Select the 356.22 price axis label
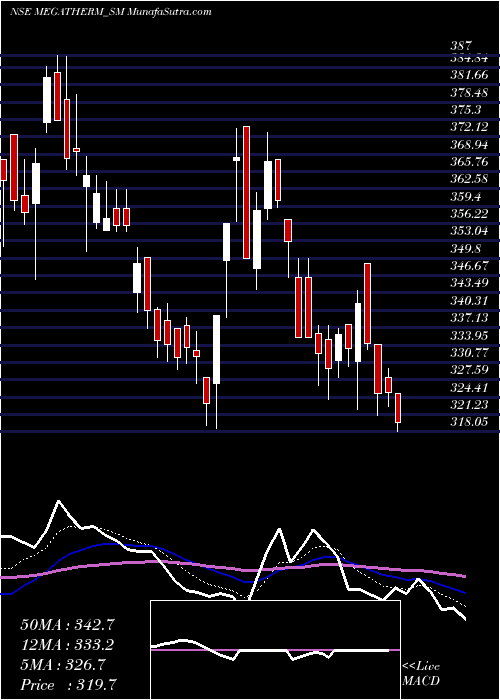The image size is (500, 700). coord(469,213)
